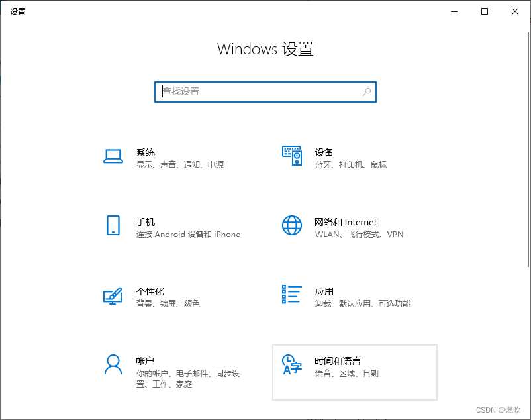Open the 手机 settings title

tap(146, 222)
